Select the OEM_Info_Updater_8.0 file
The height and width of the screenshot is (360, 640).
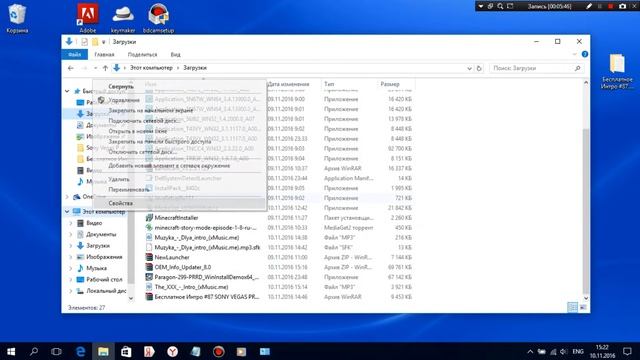click(x=182, y=267)
